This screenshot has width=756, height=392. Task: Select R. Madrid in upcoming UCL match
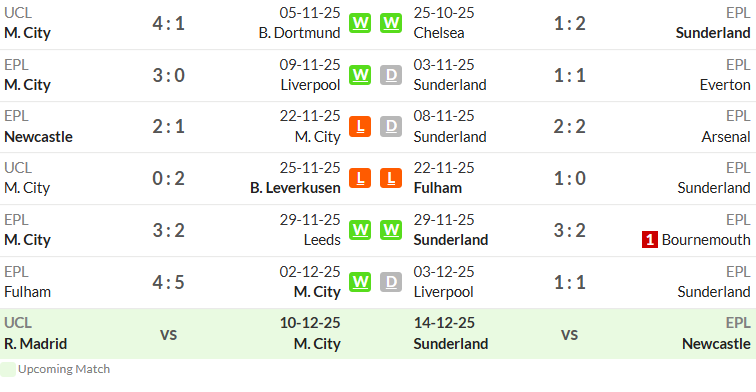[36, 344]
